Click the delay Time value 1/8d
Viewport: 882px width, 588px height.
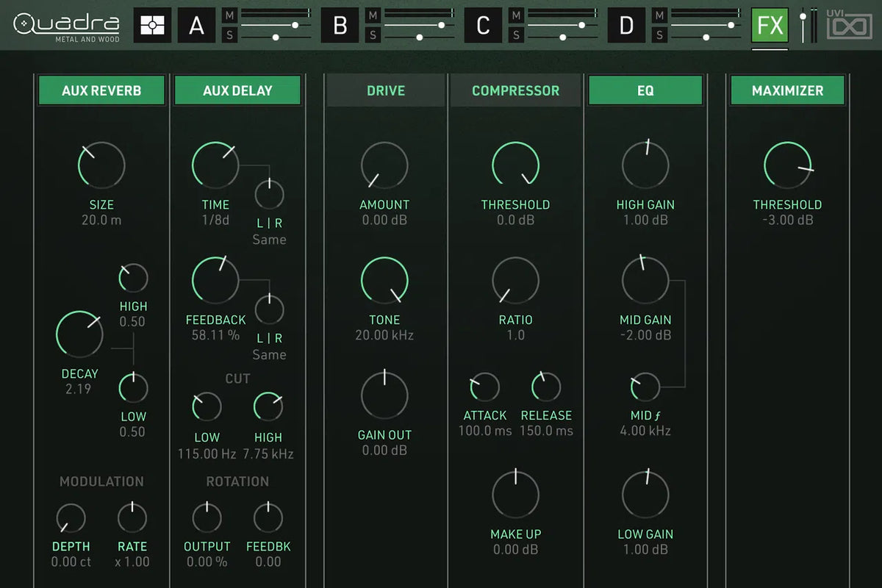[215, 220]
